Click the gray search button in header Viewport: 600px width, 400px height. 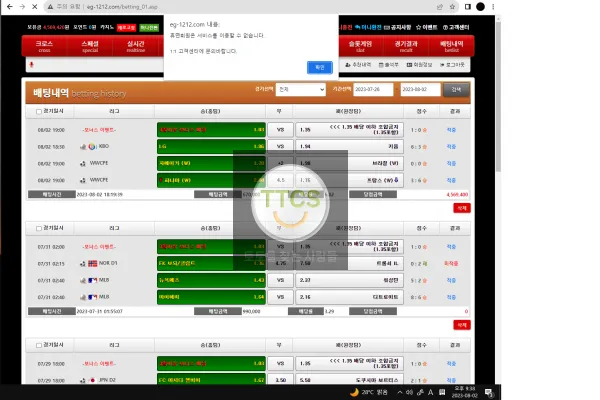456,90
